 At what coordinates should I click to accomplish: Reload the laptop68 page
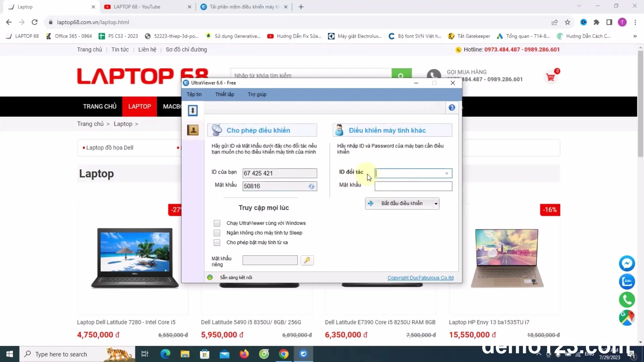pos(35,22)
